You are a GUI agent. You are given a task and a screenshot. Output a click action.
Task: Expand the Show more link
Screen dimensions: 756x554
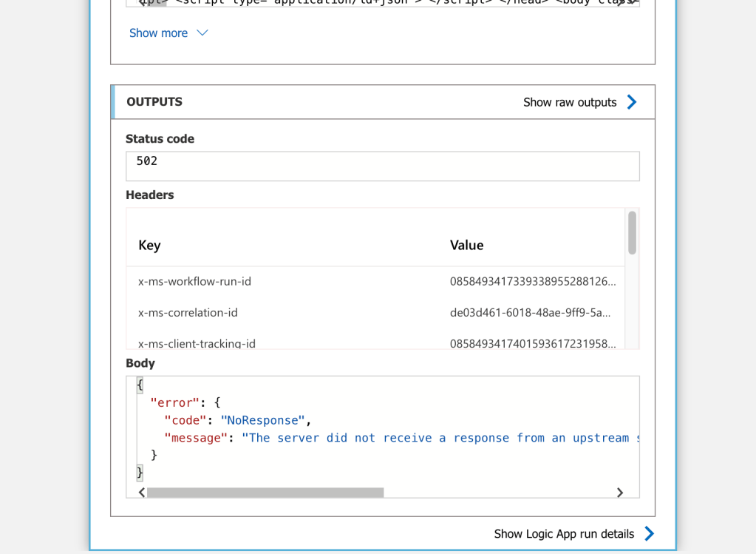pos(158,33)
